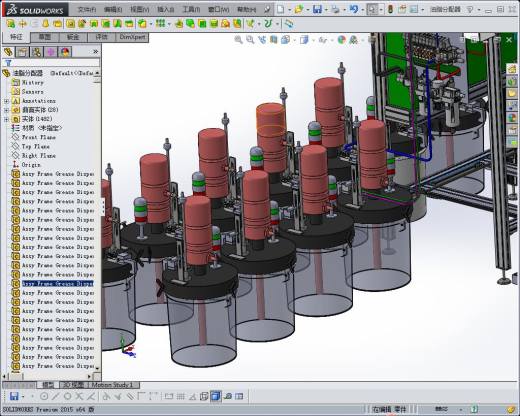The height and width of the screenshot is (416, 520).
Task: Click the Undo arrow icon
Action: (x=353, y=9)
